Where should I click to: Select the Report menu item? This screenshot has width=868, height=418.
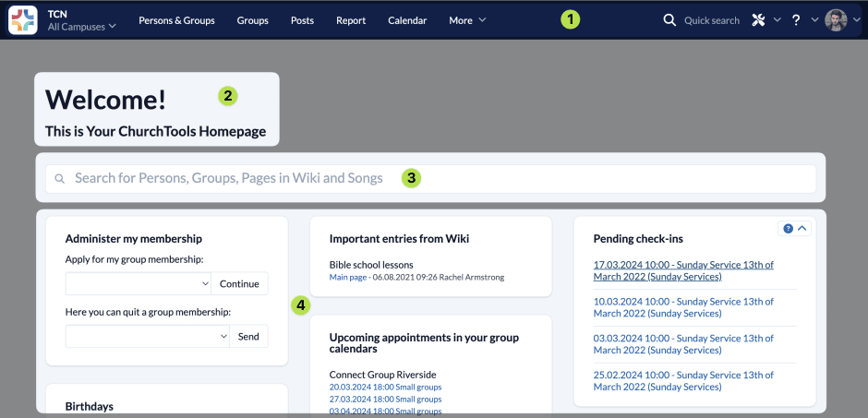[351, 20]
